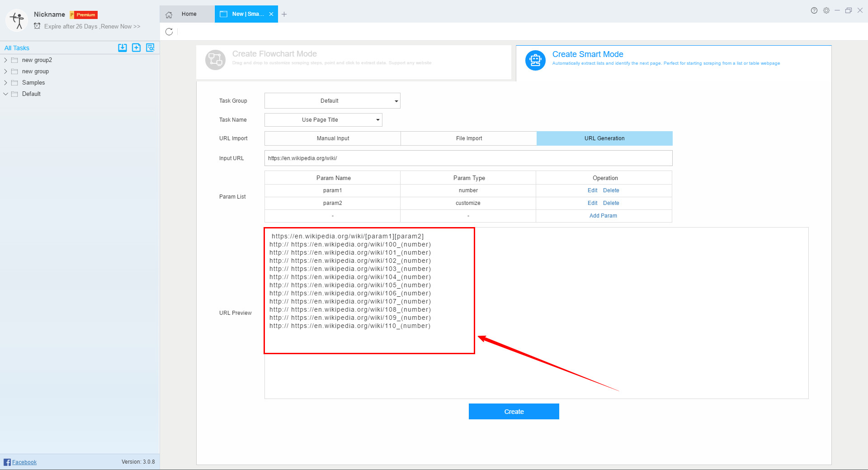Switch to the Home tab
The height and width of the screenshot is (470, 868).
click(x=187, y=14)
